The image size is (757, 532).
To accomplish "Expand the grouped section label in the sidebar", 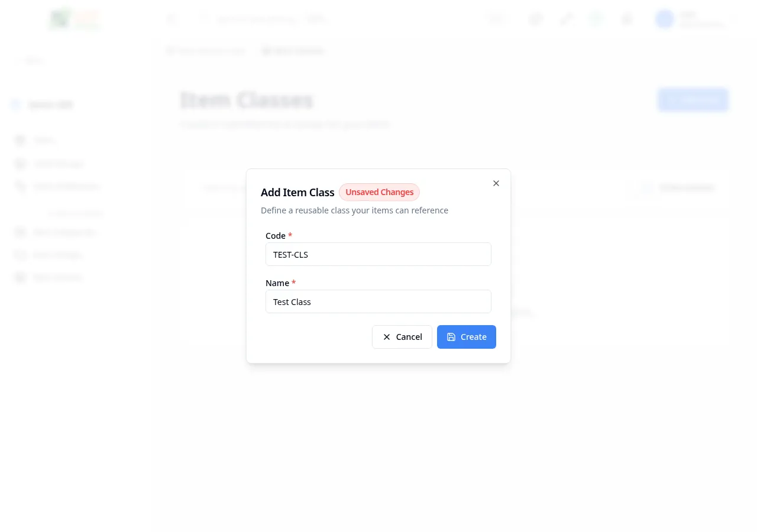I will [x=76, y=213].
